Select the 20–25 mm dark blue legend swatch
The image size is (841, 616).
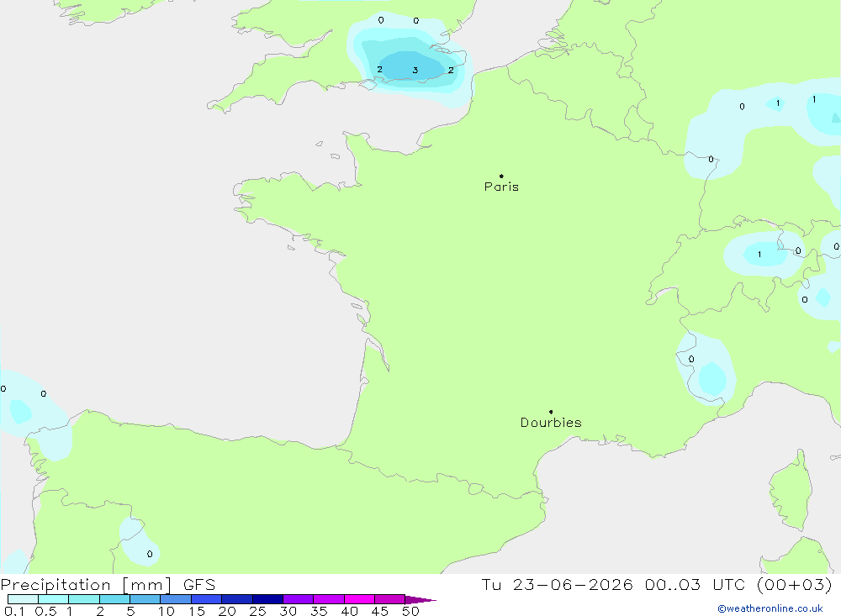237,599
